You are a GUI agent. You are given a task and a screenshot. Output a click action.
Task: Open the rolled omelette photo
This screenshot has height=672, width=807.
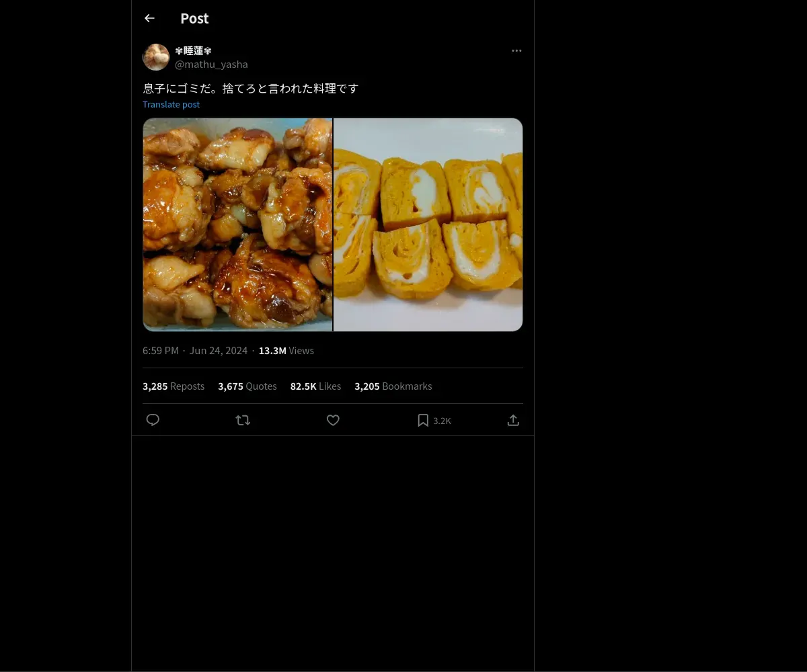coord(428,224)
